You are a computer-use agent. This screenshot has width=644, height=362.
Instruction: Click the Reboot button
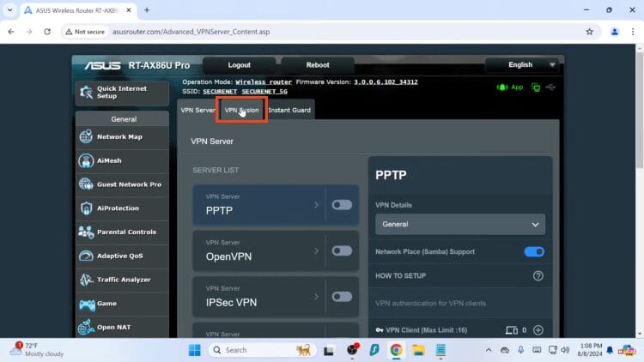click(x=318, y=65)
